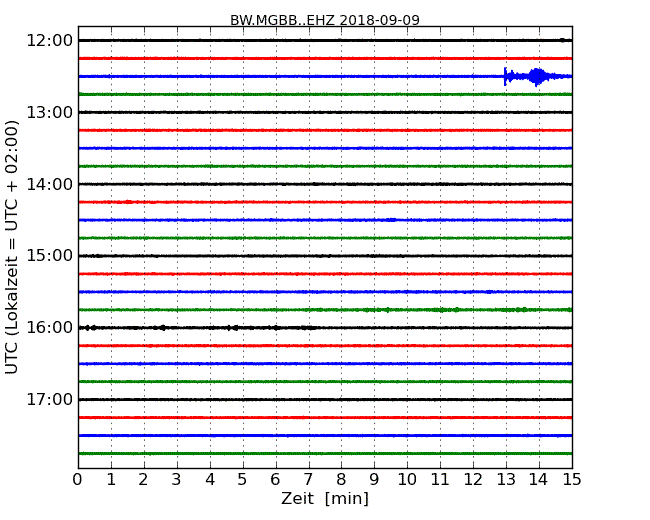Click minute tick label 8
Screen dimensions: 650x520
pos(342,480)
